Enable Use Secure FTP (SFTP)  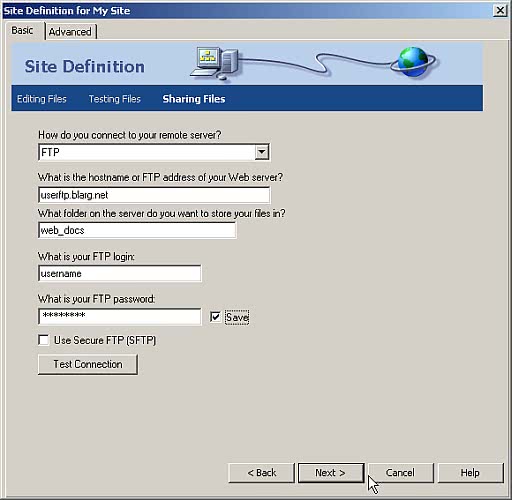44,340
